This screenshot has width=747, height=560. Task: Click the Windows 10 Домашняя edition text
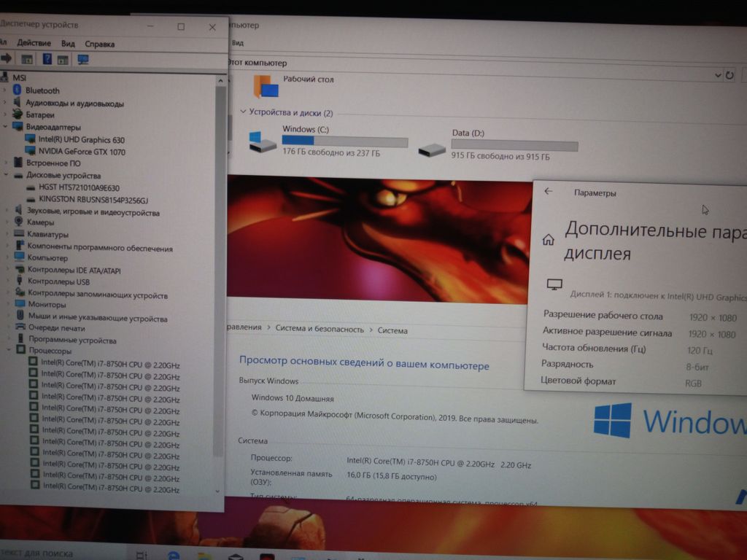(x=293, y=398)
